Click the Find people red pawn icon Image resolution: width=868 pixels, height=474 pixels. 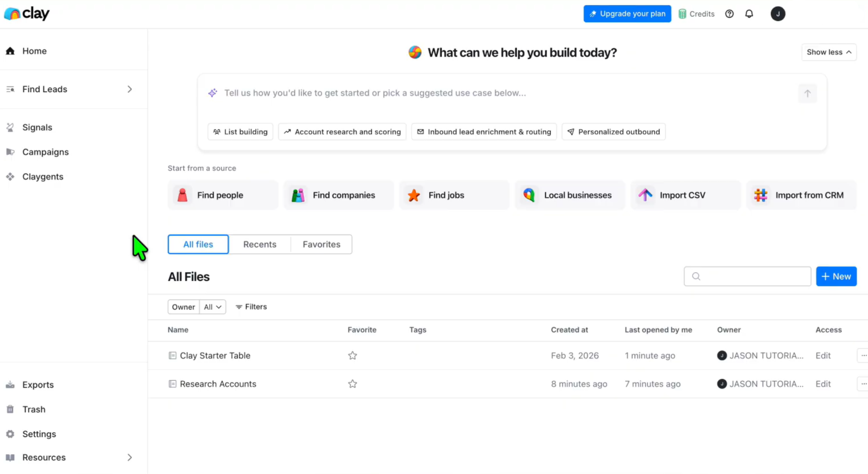click(x=183, y=195)
